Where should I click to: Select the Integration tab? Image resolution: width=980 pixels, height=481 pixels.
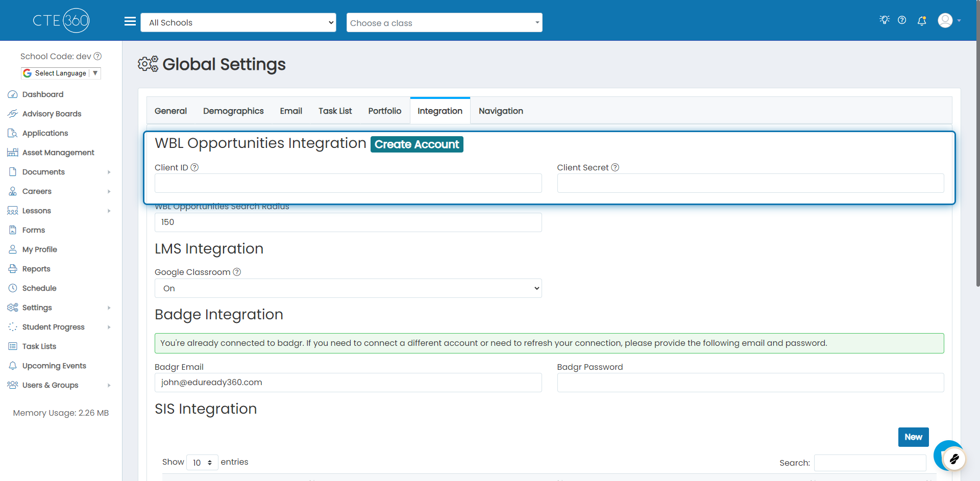(x=440, y=111)
